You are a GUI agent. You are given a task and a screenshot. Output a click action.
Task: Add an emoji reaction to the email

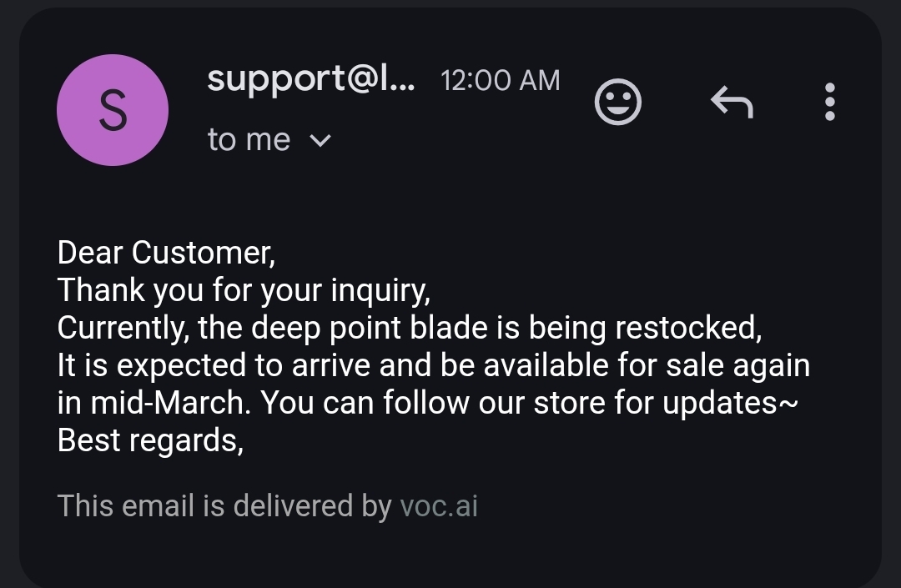click(617, 103)
